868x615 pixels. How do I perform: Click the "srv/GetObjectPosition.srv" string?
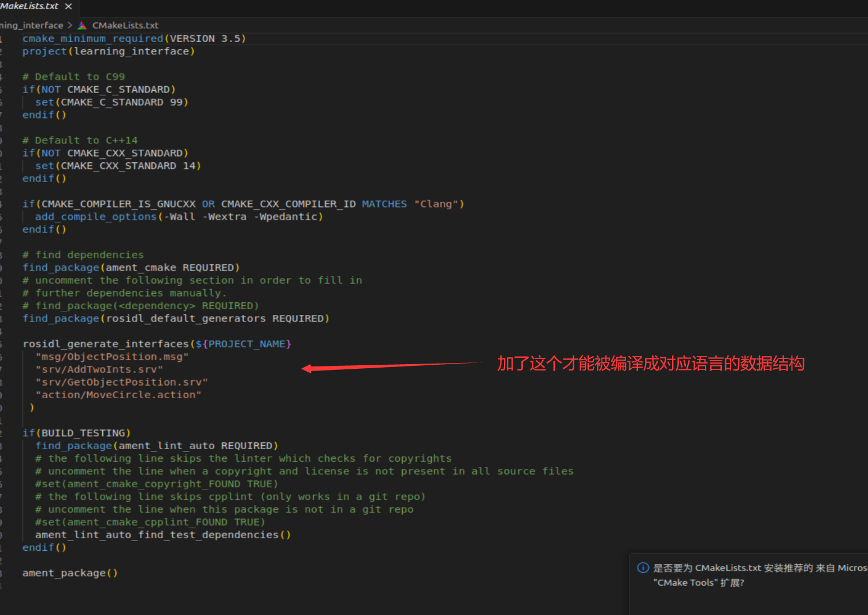121,382
